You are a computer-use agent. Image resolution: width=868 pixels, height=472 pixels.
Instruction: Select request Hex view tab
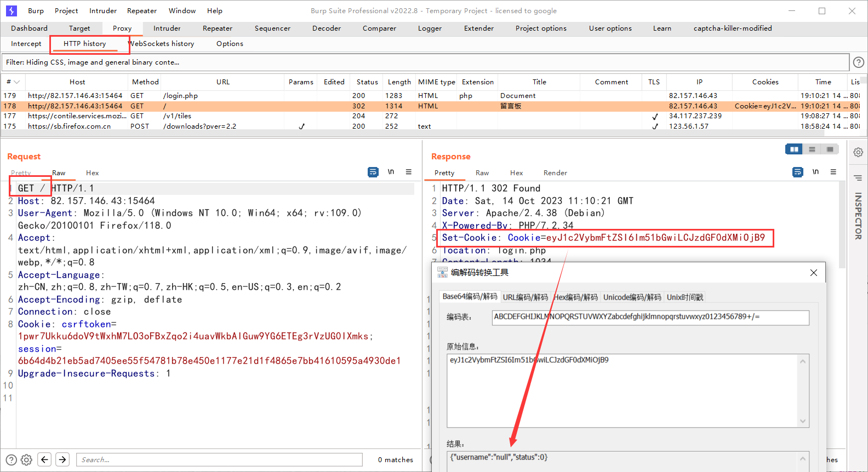click(x=92, y=172)
